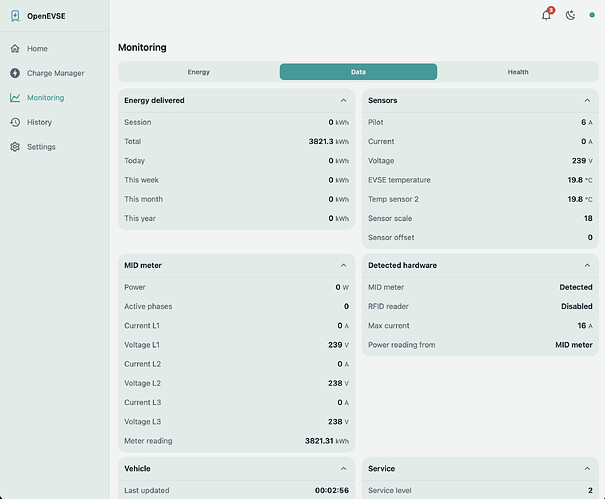The image size is (605, 499).
Task: Select the Data tab
Action: pos(358,72)
